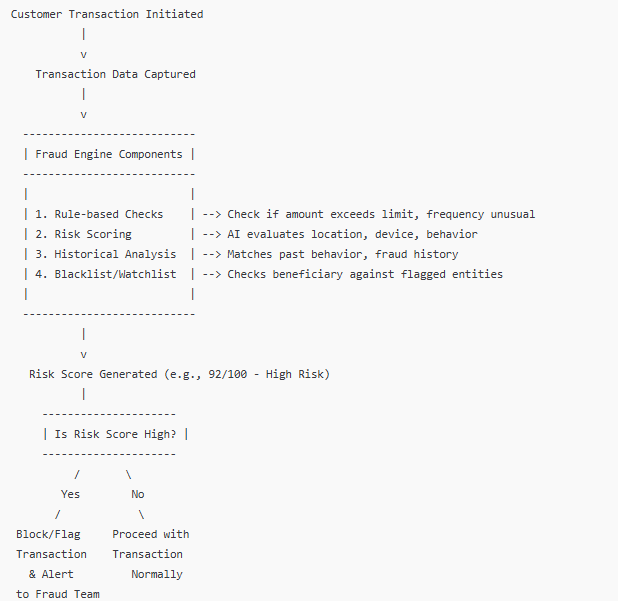Viewport: 618px width, 601px height.
Task: Click 'Matches past behavior, fraud history' text
Action: click(343, 254)
